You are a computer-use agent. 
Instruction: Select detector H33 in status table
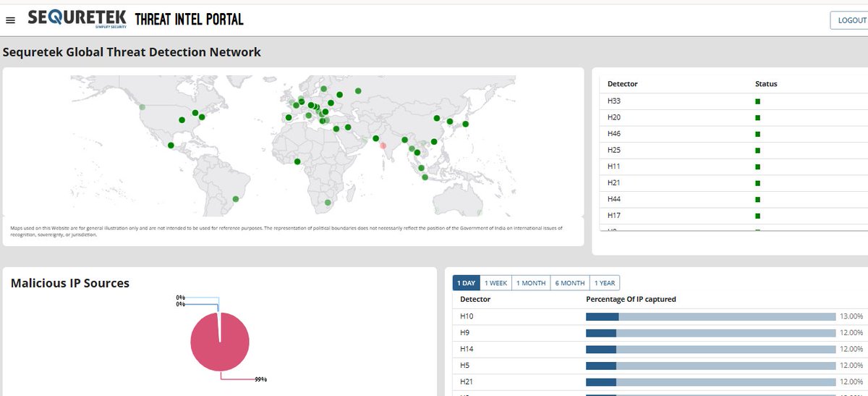click(x=614, y=101)
